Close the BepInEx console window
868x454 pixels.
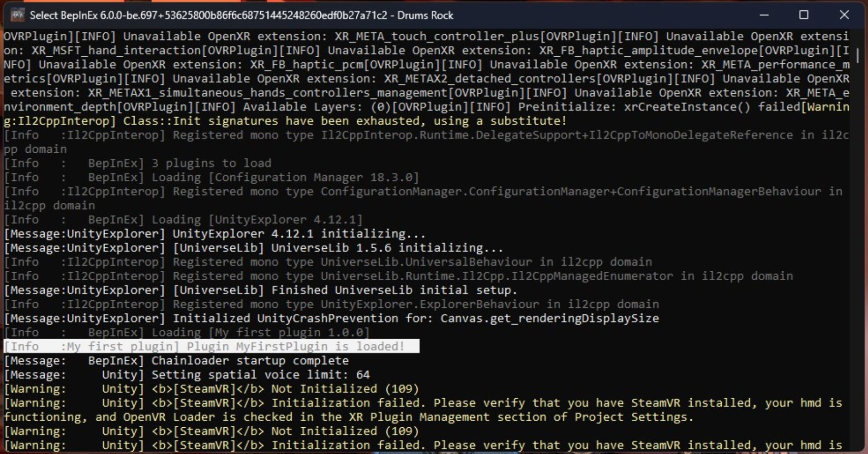pos(845,15)
